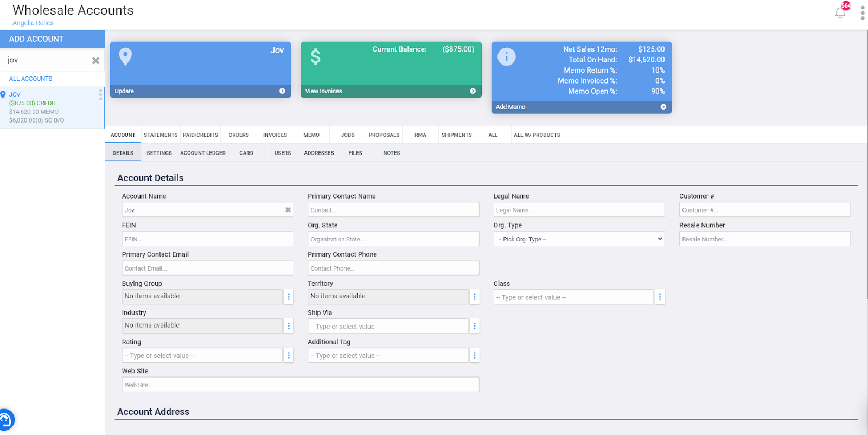Open Class options menu

pyautogui.click(x=660, y=297)
